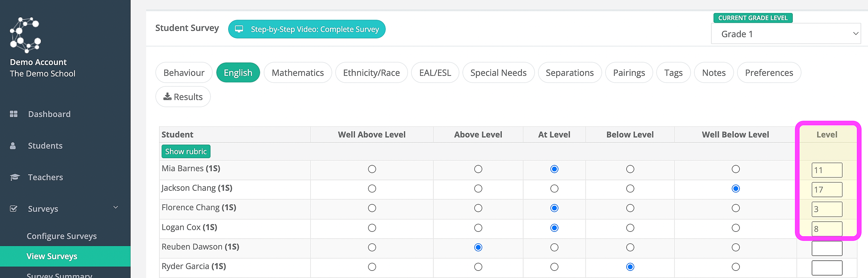The width and height of the screenshot is (868, 278).
Task: Click the Class Creator network logo
Action: [x=25, y=35]
